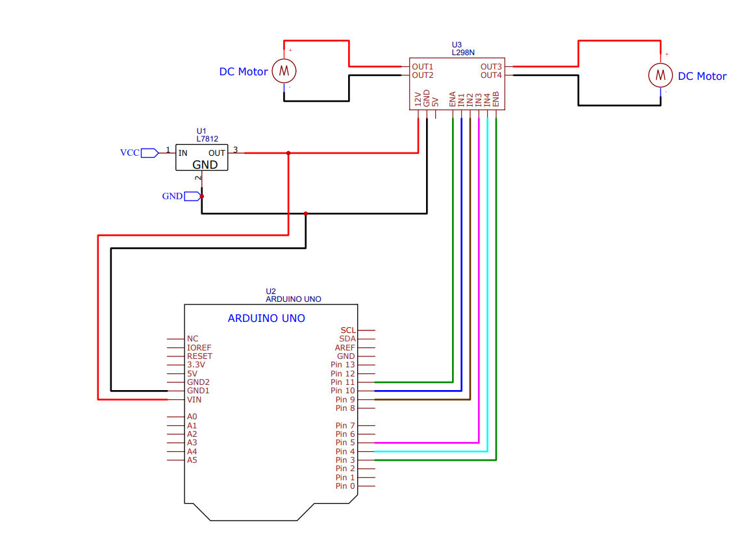Screen dimensions: 756x540
Task: Select Pin 11 on the Arduino
Action: [343, 382]
